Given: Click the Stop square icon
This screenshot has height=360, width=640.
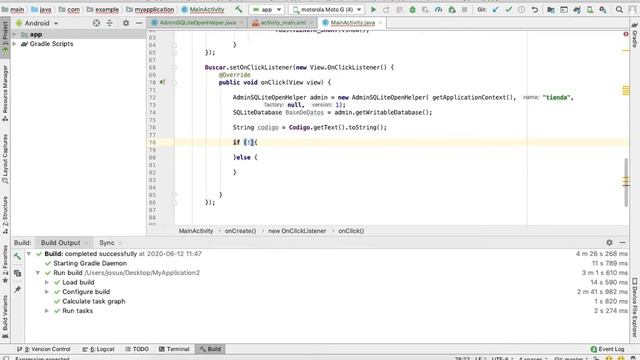Looking at the screenshot, I should pos(464,9).
